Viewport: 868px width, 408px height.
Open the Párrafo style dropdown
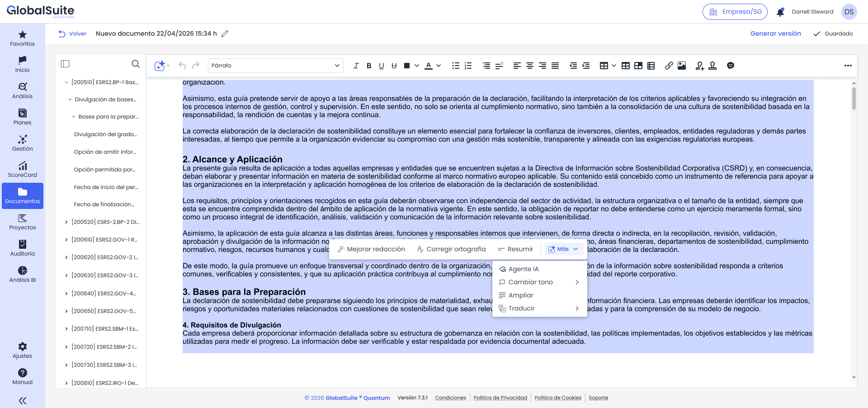click(276, 66)
